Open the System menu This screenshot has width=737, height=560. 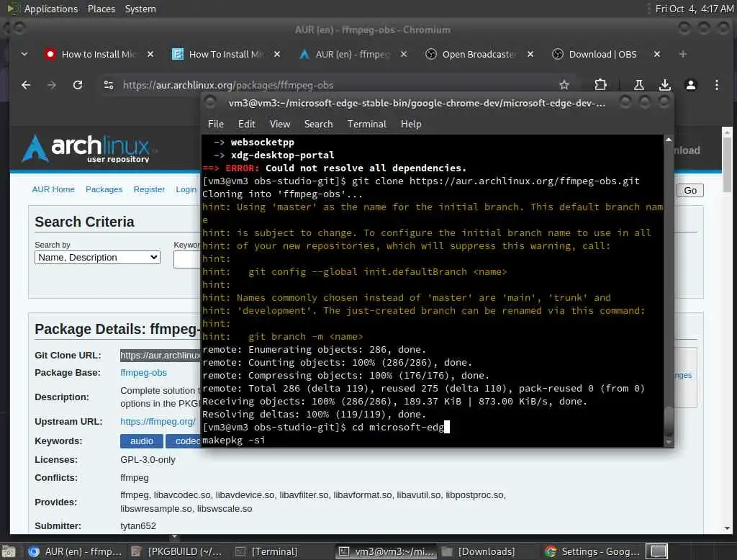click(x=140, y=9)
